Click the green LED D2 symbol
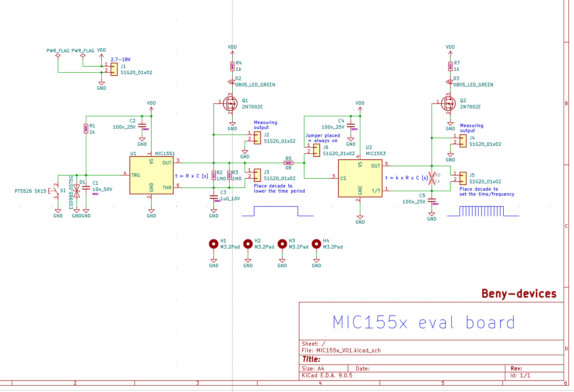Image resolution: width=574 pixels, height=392 pixels. click(232, 82)
